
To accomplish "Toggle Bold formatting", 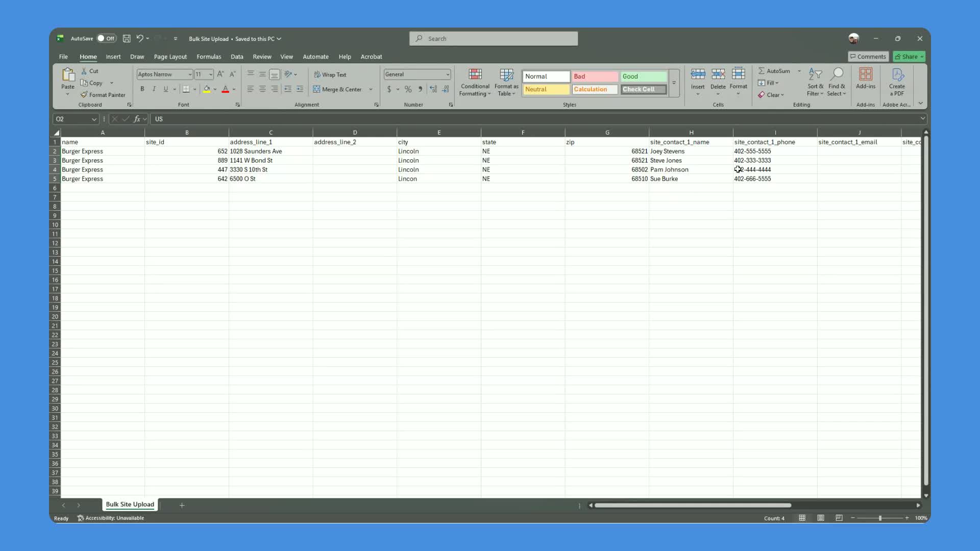I will [x=142, y=89].
